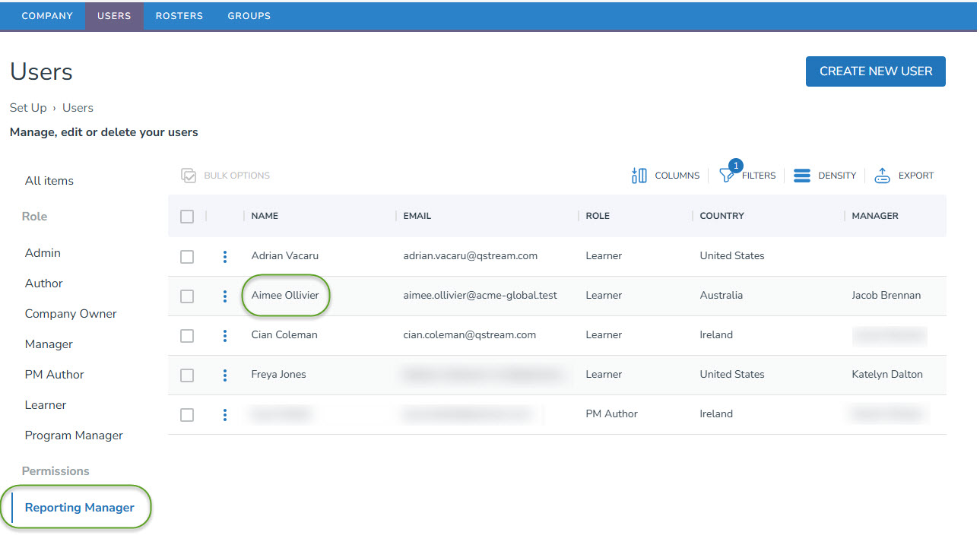Click the Export label
980x548 pixels.
[x=916, y=176]
